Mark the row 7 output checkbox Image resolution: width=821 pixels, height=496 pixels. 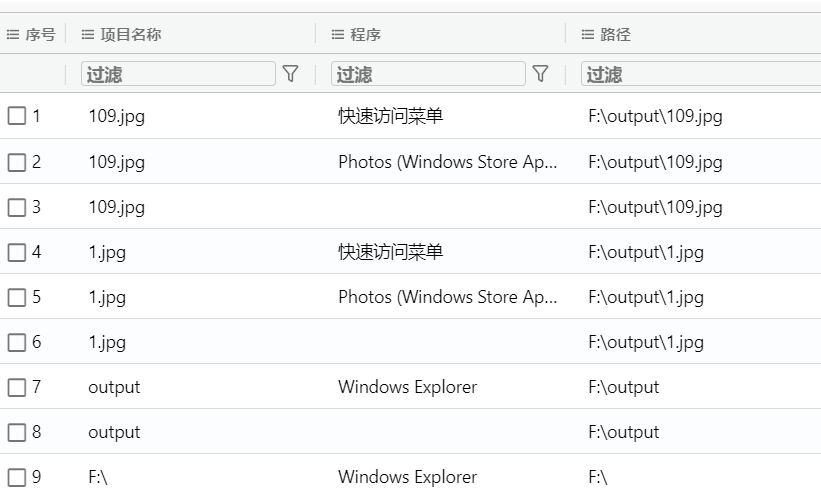[x=17, y=387]
